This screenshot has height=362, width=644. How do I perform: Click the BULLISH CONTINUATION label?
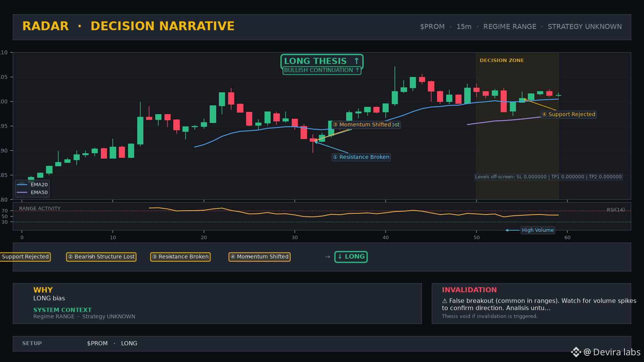(322, 70)
